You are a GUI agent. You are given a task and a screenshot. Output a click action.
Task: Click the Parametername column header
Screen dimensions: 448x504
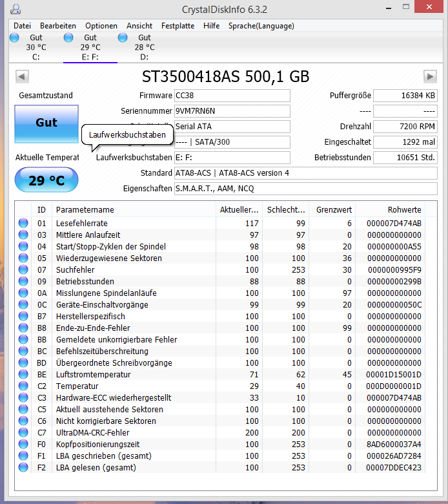134,209
